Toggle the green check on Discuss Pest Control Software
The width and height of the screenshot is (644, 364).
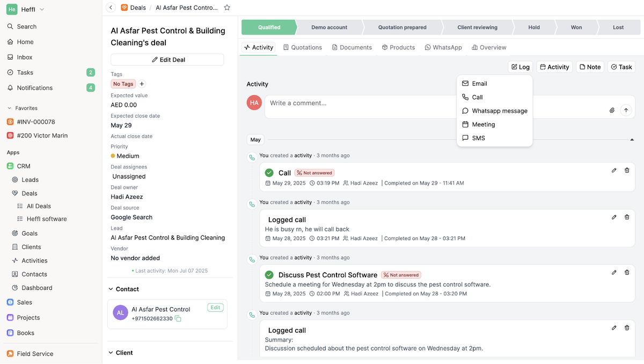269,274
